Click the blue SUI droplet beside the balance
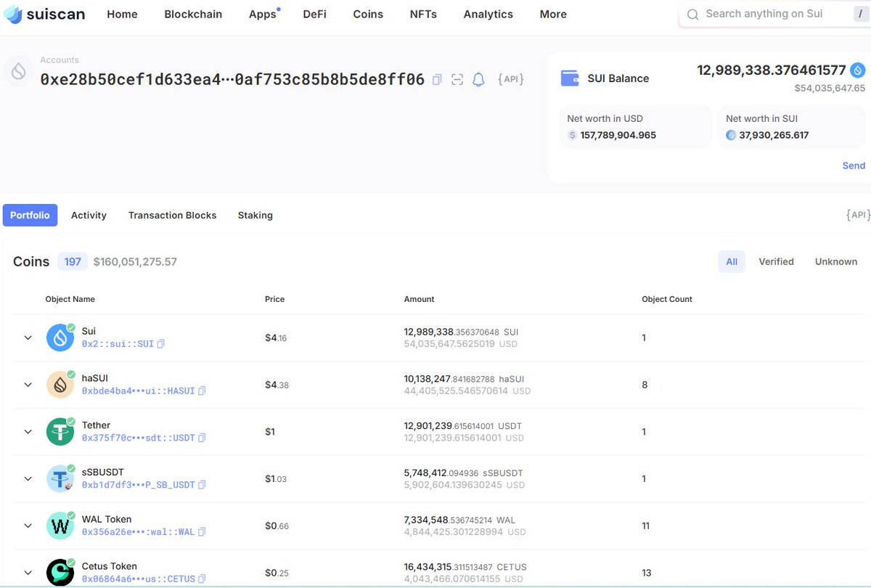Image resolution: width=871 pixels, height=588 pixels. click(x=858, y=70)
